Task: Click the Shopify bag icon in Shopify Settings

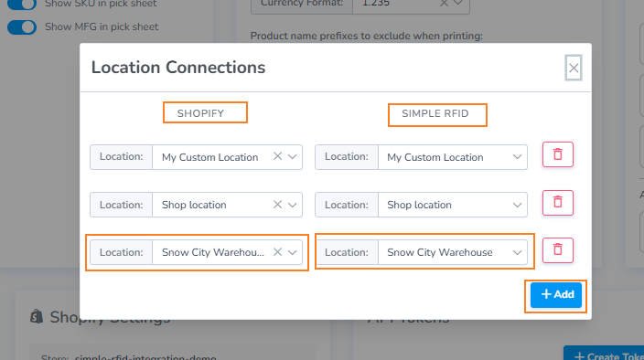Action: click(x=37, y=316)
